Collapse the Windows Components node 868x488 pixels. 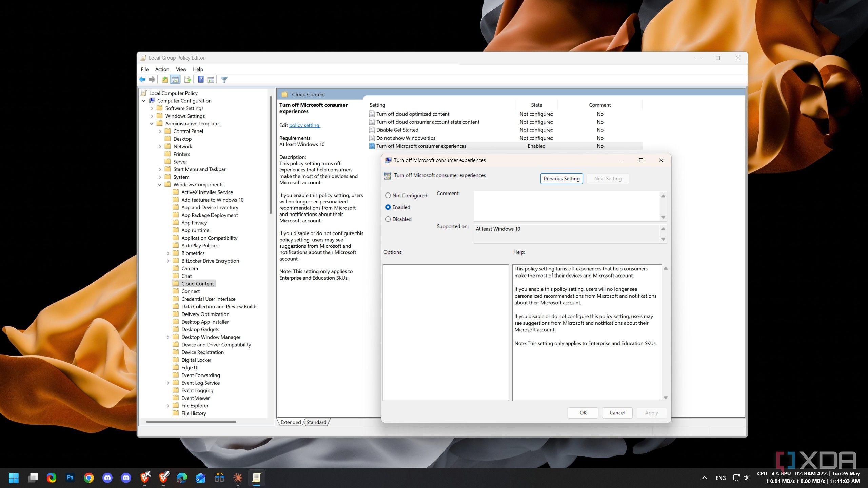click(x=160, y=185)
